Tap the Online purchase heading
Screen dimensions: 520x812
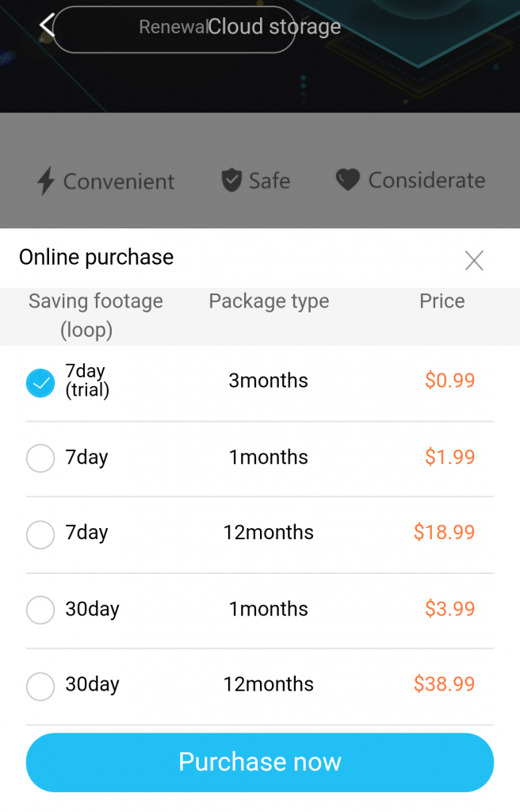tap(96, 258)
